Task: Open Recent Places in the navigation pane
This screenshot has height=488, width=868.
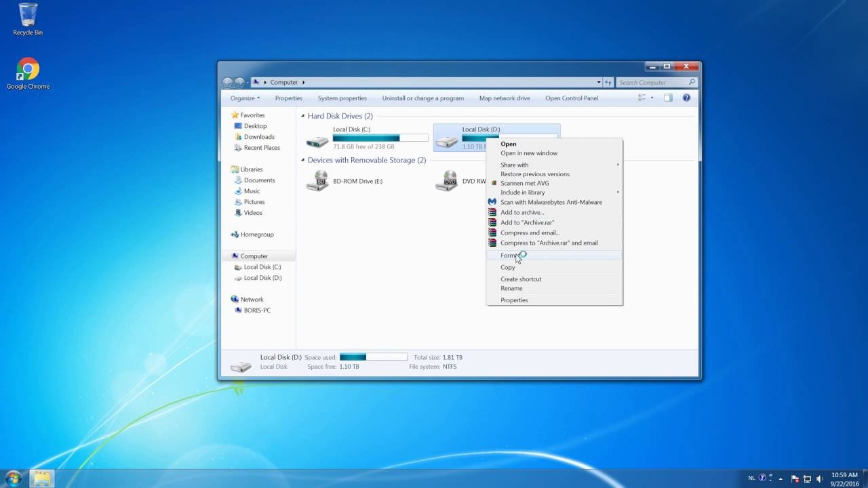Action: [x=262, y=148]
